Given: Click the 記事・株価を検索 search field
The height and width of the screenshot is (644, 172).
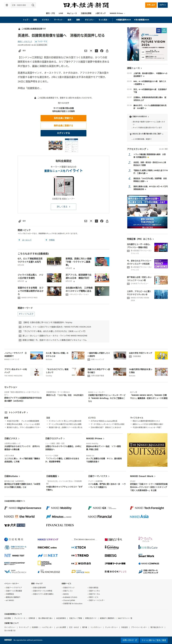Looking at the screenshot, I should [21, 5].
